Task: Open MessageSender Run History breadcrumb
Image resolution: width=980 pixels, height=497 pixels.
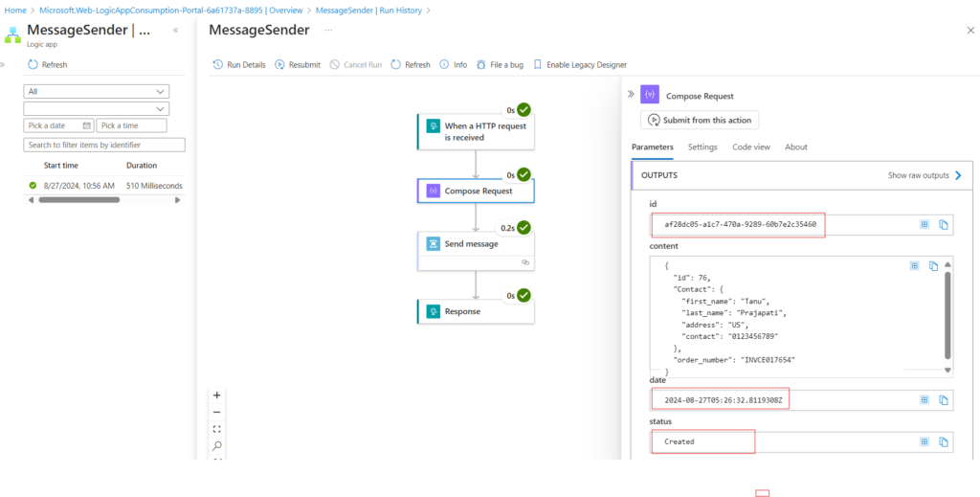Action: point(368,11)
